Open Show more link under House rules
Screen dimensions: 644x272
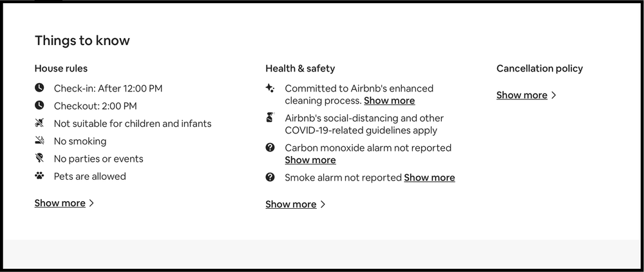pos(60,203)
